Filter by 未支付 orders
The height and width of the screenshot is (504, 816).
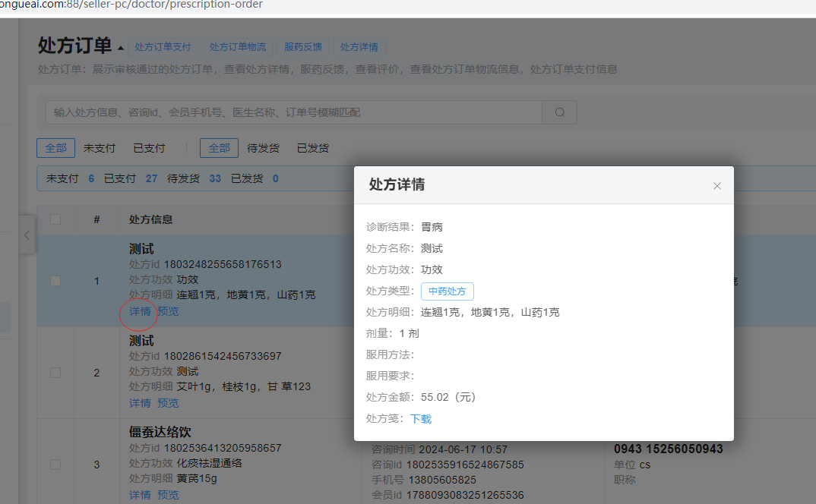point(99,148)
